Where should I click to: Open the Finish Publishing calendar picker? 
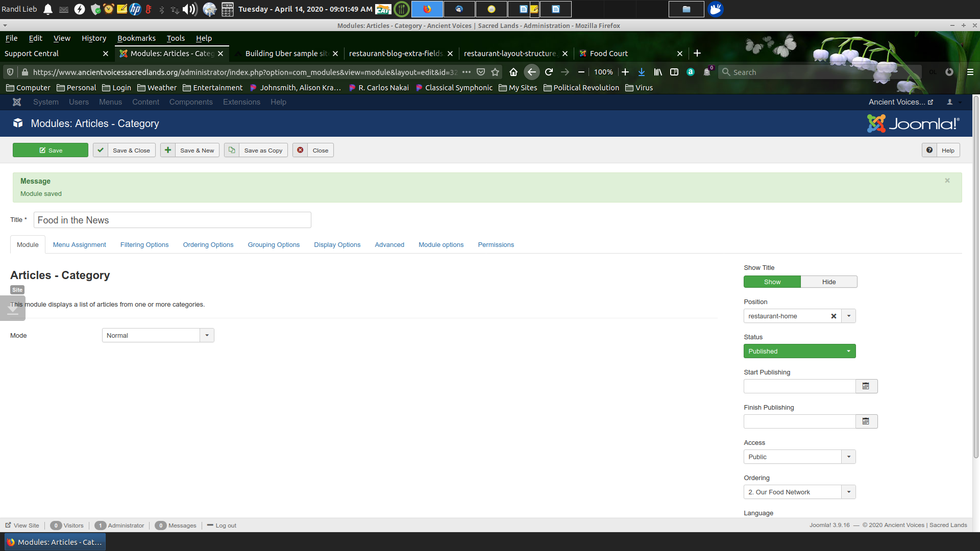pyautogui.click(x=866, y=421)
